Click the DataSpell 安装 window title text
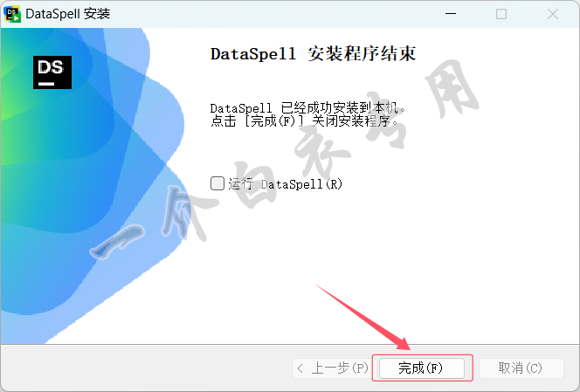Image resolution: width=580 pixels, height=392 pixels. pos(67,14)
